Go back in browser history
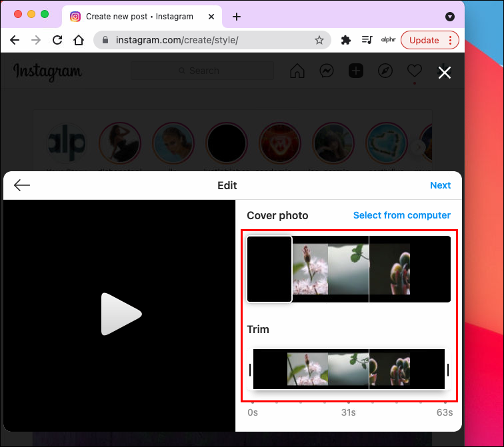The image size is (504, 447). [15, 40]
